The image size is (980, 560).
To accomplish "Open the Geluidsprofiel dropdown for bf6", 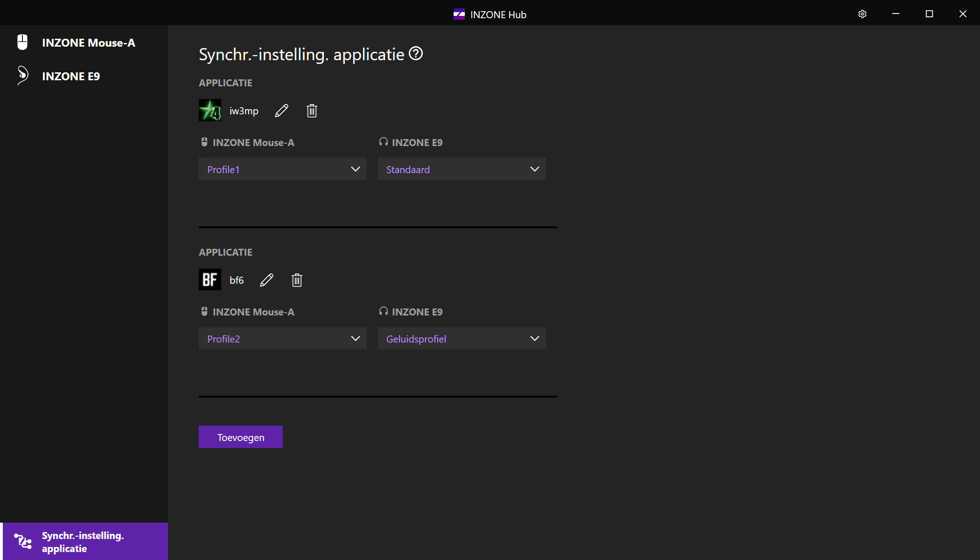I will point(462,338).
